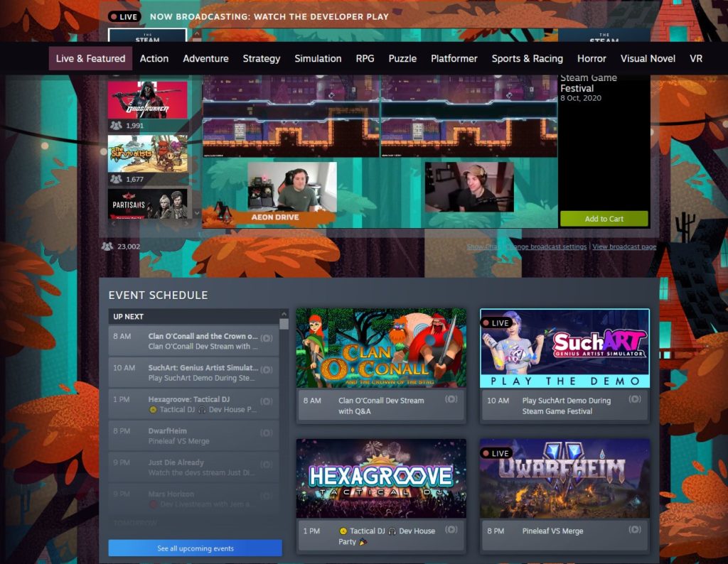The width and height of the screenshot is (728, 564).
Task: Click the LIVE badge on the SuchArt card
Action: tap(496, 322)
